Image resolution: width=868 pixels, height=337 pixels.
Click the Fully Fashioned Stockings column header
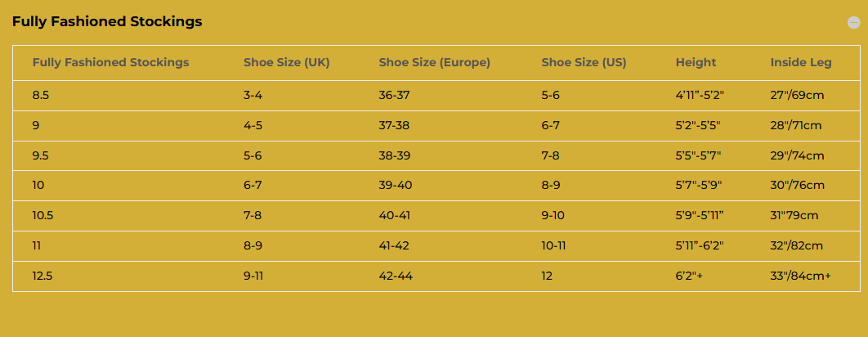[110, 63]
